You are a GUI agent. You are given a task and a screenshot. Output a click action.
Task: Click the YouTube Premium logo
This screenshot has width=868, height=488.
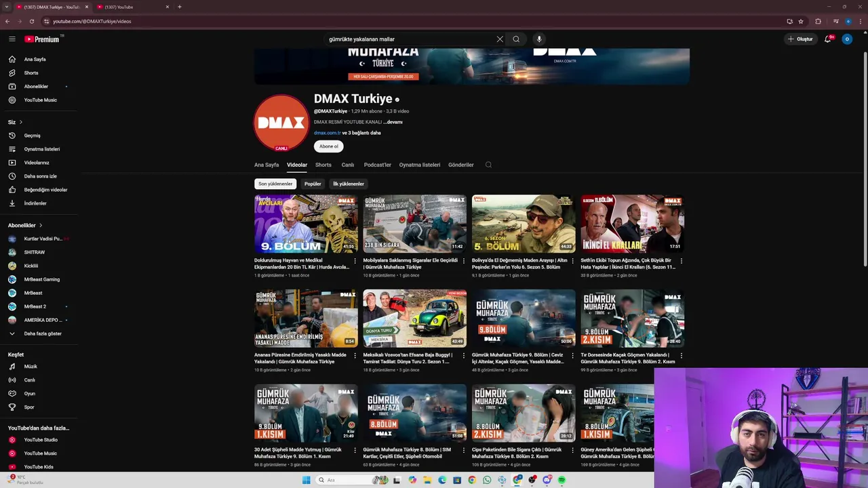pyautogui.click(x=43, y=39)
